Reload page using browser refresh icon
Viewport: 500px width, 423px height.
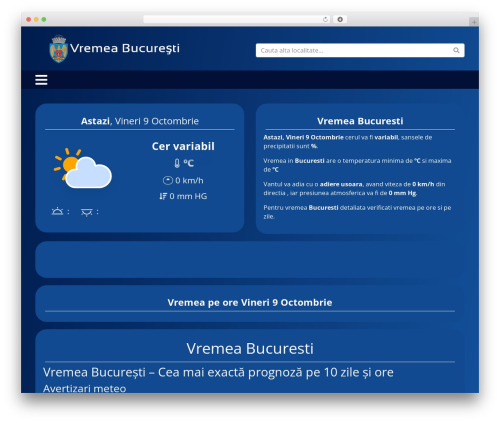click(x=325, y=20)
